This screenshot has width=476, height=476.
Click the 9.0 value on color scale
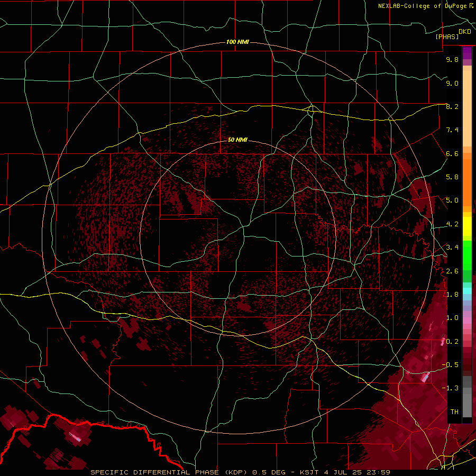coord(452,83)
